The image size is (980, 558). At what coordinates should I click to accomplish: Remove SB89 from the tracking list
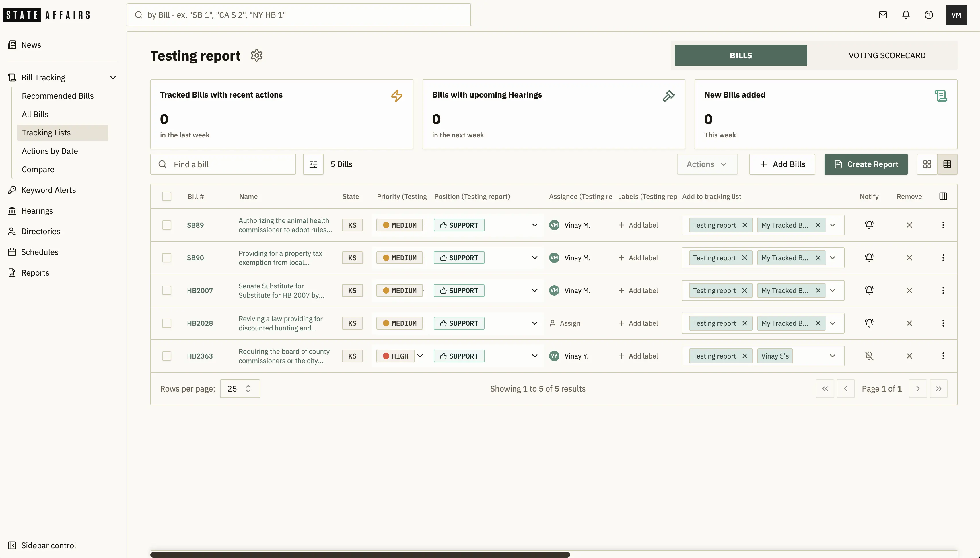tap(909, 225)
